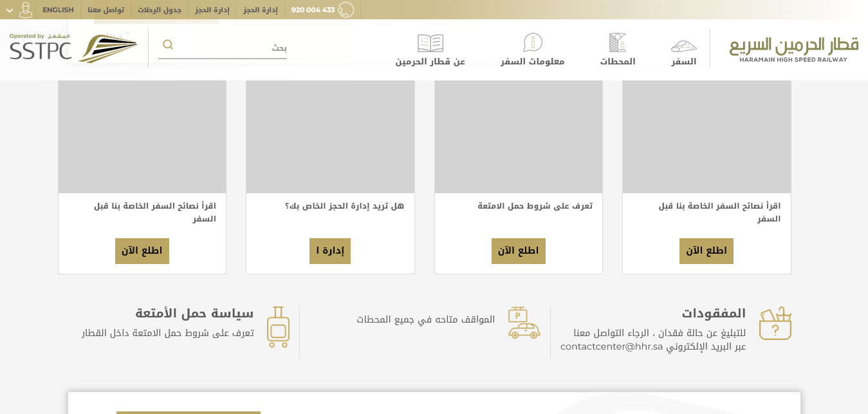
Task: Click the إدارة ا button on booking card
Action: pyautogui.click(x=330, y=251)
